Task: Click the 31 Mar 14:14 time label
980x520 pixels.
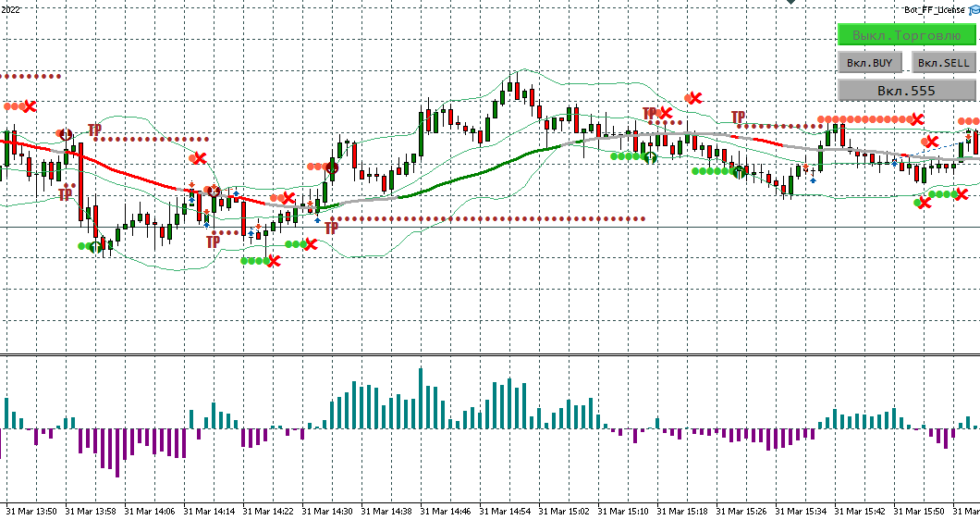Action: coord(209,512)
